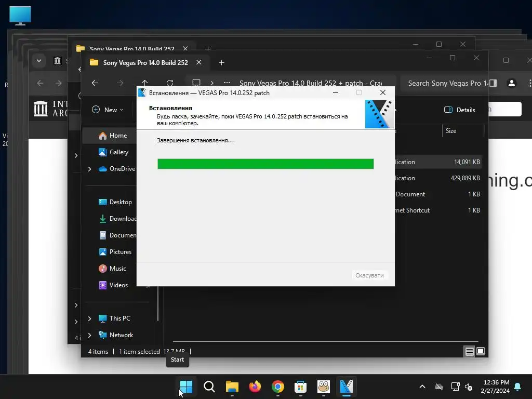Open the clock showing 12:36 PM

(495, 387)
